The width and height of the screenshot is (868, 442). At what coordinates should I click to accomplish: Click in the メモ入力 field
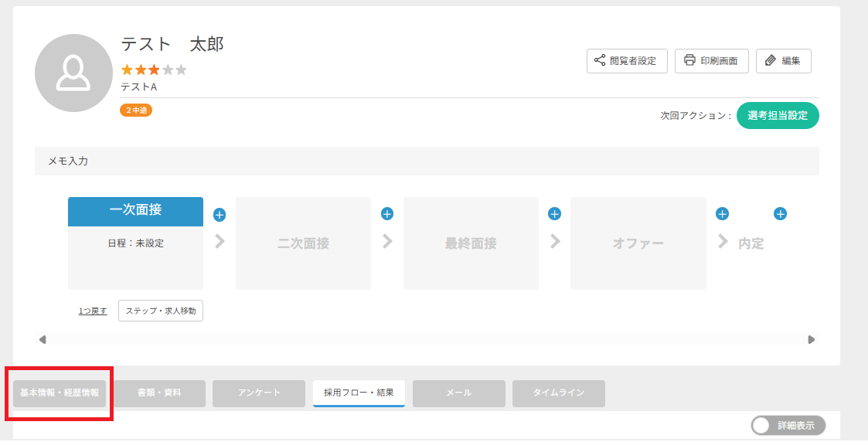[x=427, y=161]
